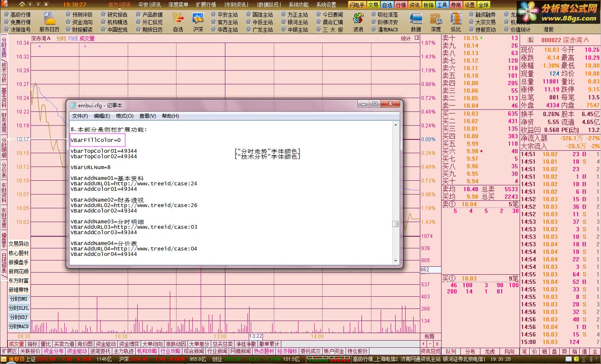Open 深度菜单 top menu

tap(178, 5)
